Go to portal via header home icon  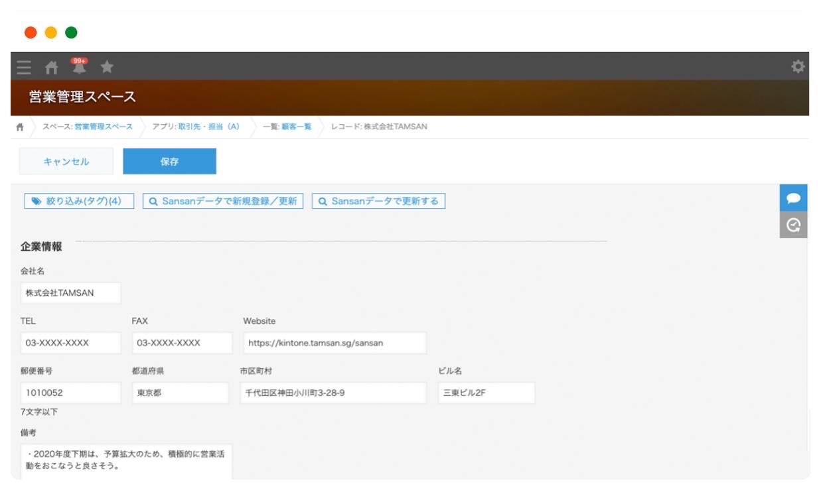point(51,67)
